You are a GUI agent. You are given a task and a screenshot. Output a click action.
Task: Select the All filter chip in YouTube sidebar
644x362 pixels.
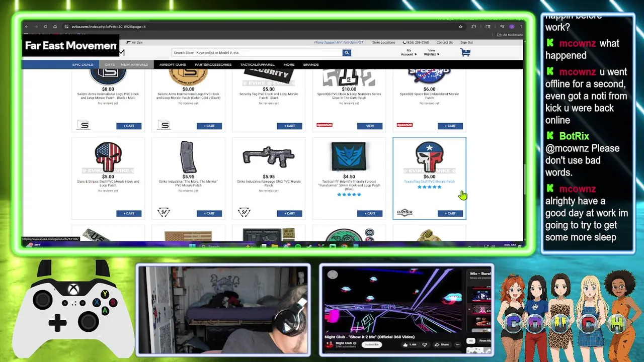pos(471,340)
